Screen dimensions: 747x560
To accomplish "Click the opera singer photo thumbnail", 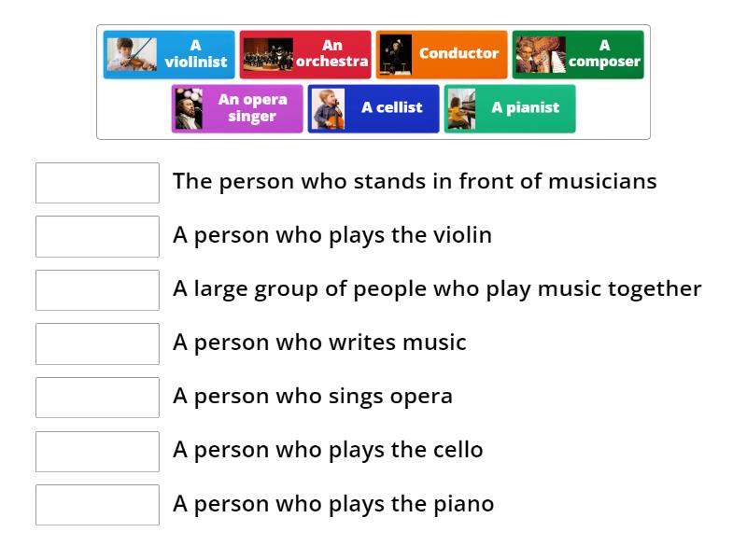I will (190, 108).
